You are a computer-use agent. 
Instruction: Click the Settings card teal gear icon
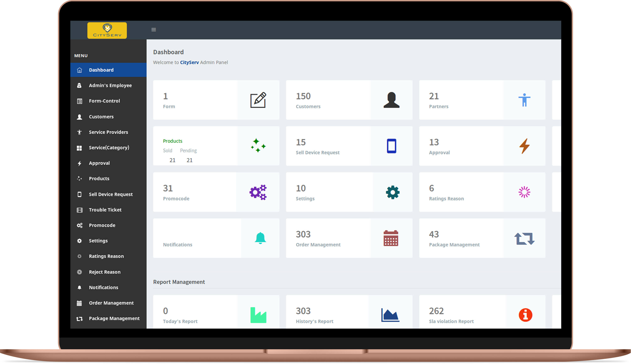[392, 192]
